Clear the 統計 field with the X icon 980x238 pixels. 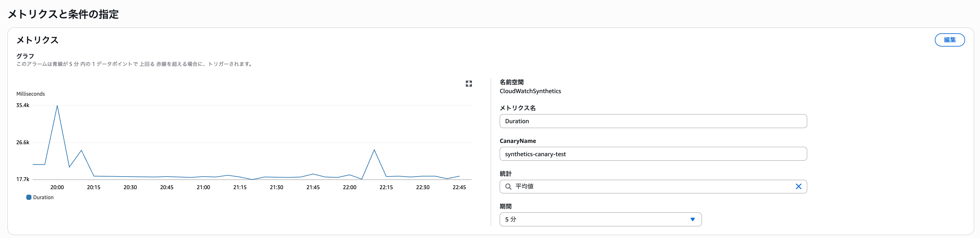click(798, 187)
